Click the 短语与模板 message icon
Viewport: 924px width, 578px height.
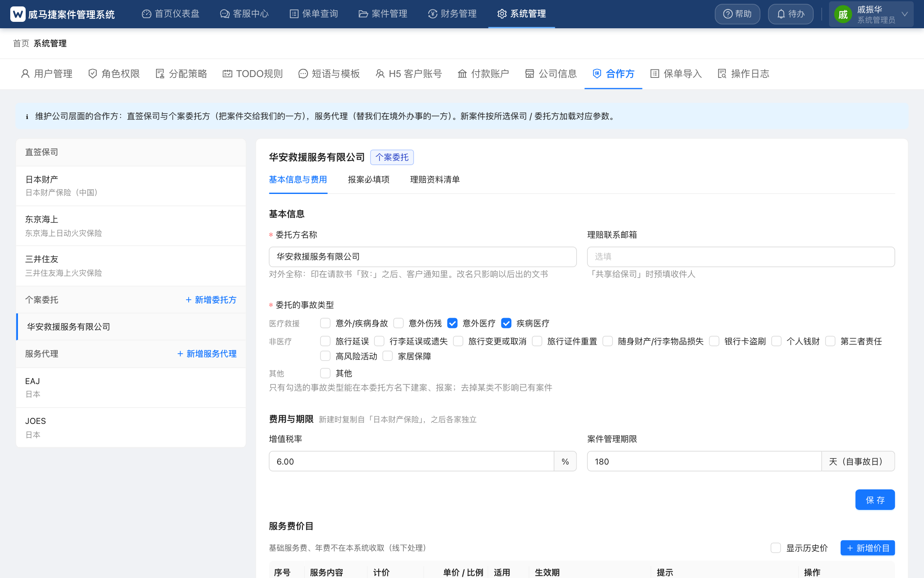[x=303, y=74]
